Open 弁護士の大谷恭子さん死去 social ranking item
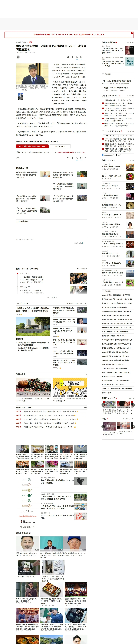Screen dimensions: 138x644 [119, 145]
